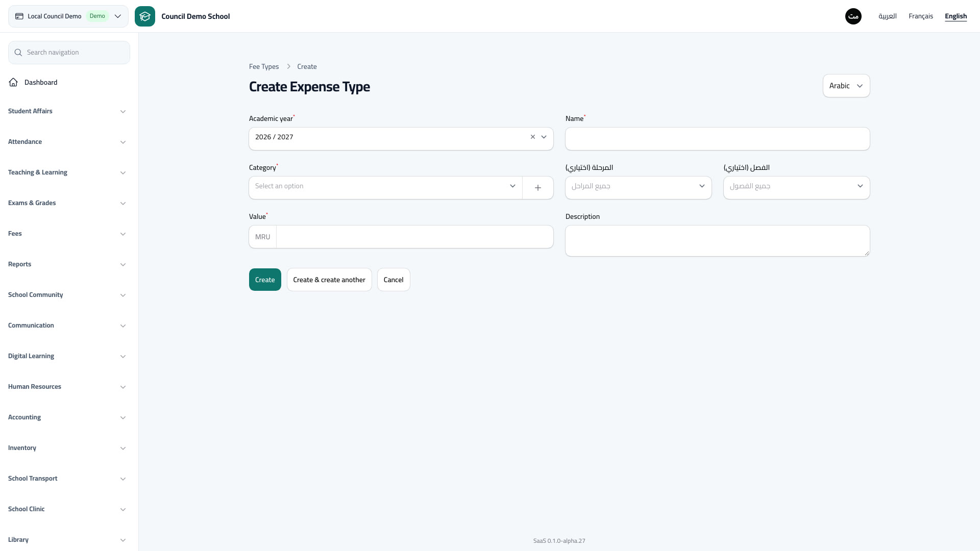This screenshot has width=980, height=551.
Task: Open the الفصل (اختياري) class dropdown
Action: click(x=797, y=188)
